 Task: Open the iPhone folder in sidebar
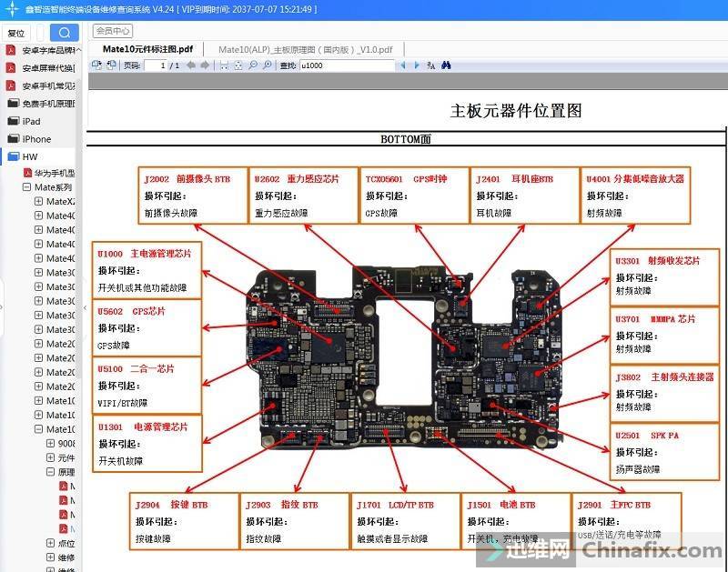pos(36,139)
